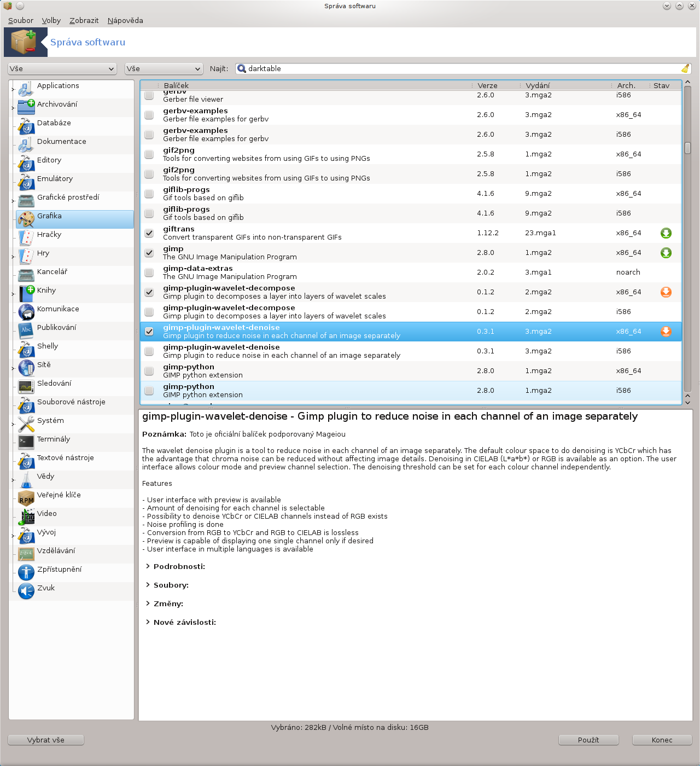Sort by the Verze column header
Image resolution: width=700 pixels, height=766 pixels.
[495, 85]
